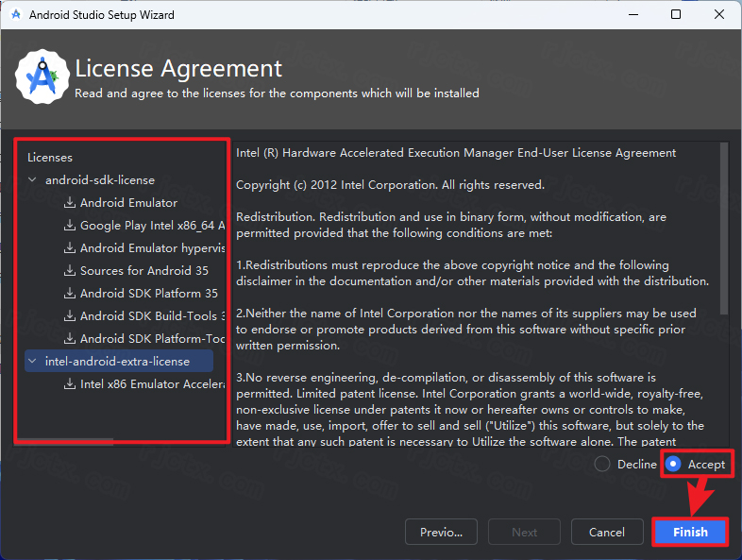This screenshot has height=560, width=742.
Task: Select Intel x86 Emulator Accelerator entry
Action: pos(152,384)
